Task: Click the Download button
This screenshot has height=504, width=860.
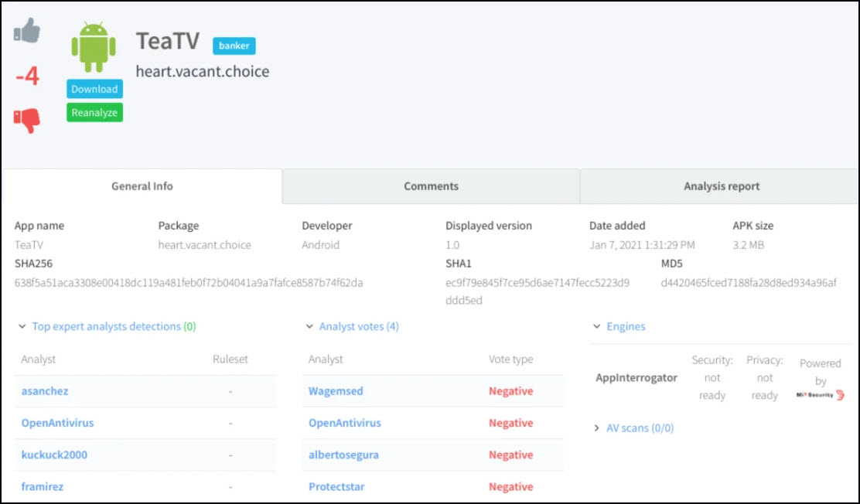Action: pyautogui.click(x=94, y=89)
